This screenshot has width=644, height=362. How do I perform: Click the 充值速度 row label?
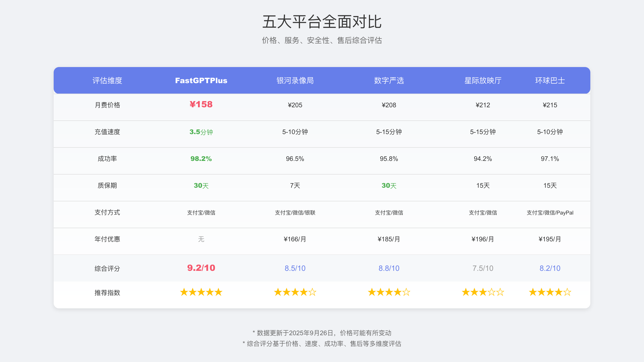tap(107, 132)
